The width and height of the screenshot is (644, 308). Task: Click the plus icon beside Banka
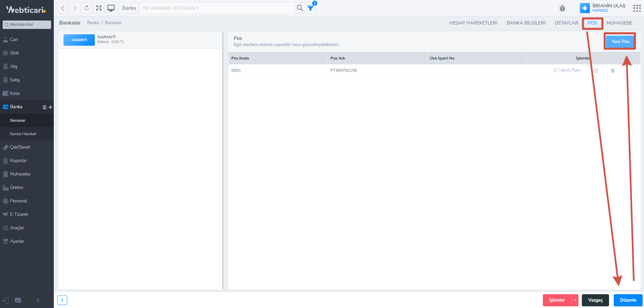point(50,107)
